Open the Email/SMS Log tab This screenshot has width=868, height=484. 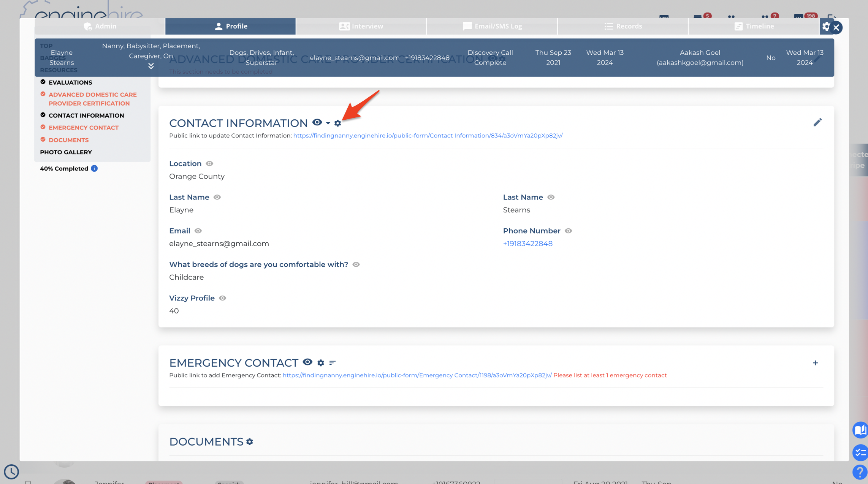pos(492,26)
